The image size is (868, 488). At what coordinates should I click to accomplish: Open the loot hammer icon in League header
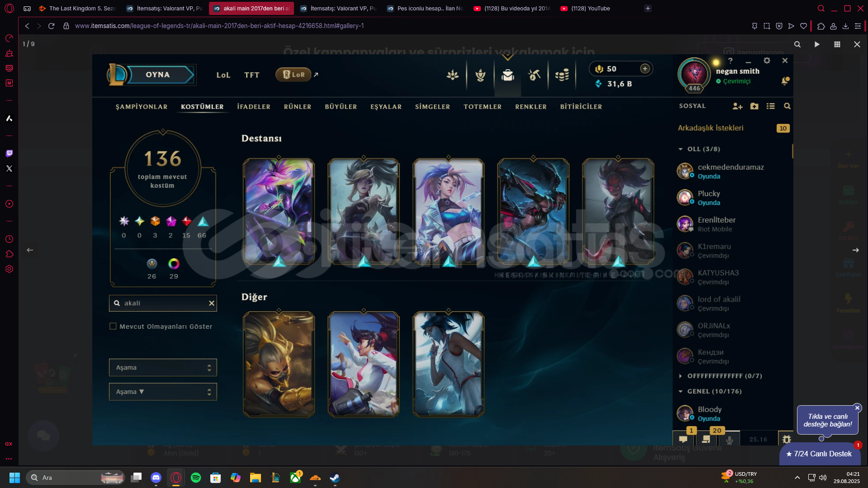[534, 75]
